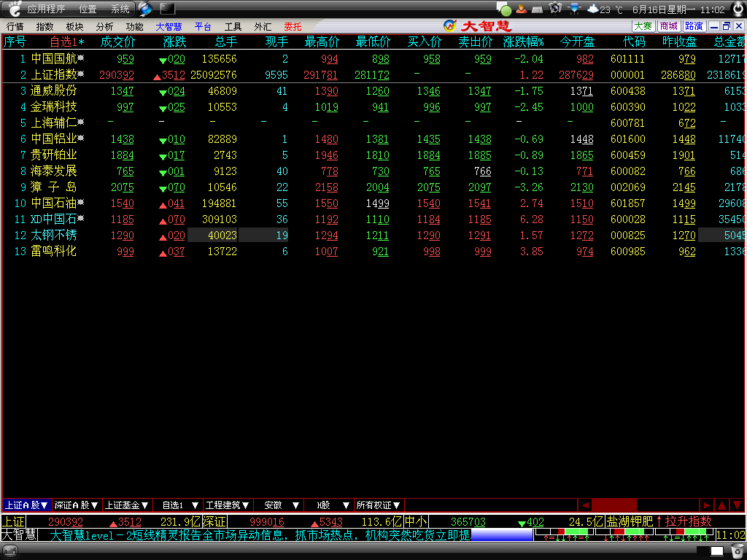Select the 中国石油 stock row
The width and height of the screenshot is (747, 560).
[x=373, y=203]
